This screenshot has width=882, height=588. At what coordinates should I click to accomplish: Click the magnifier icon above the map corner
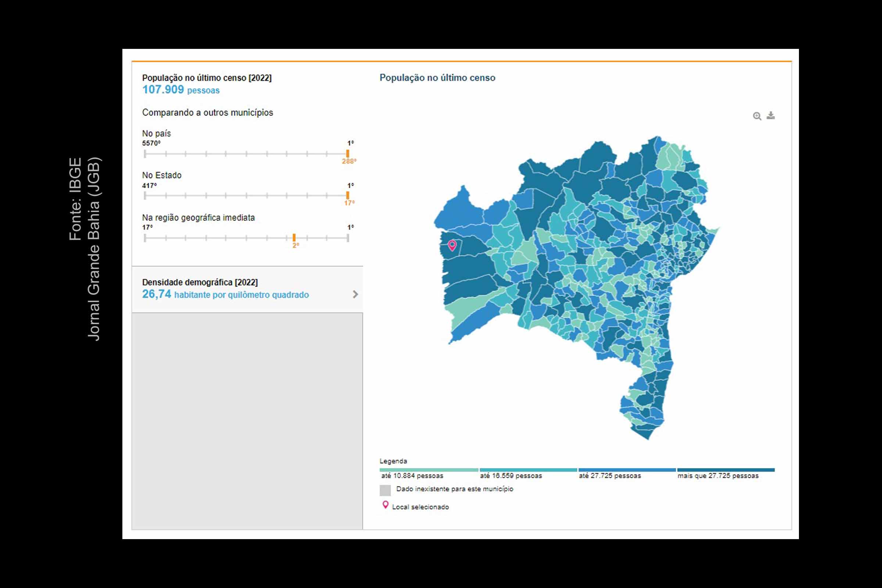coord(758,116)
